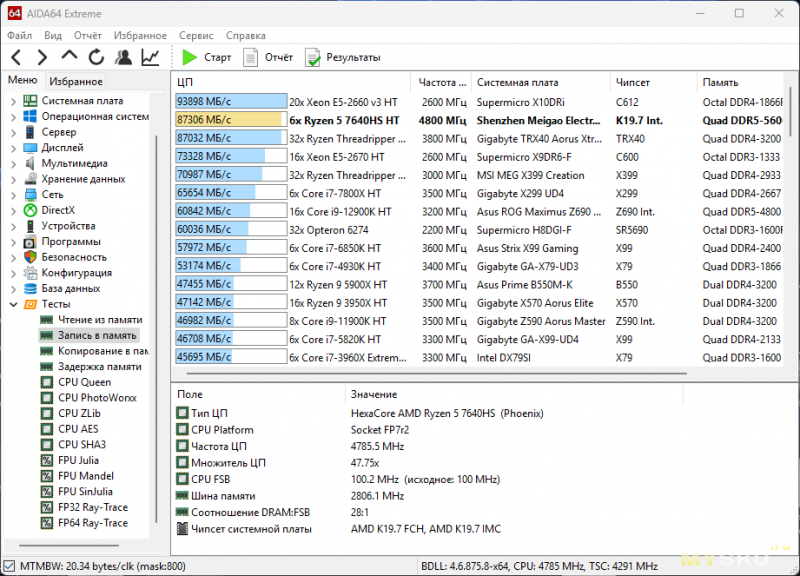Expand the Операционная система tree node

tap(13, 117)
